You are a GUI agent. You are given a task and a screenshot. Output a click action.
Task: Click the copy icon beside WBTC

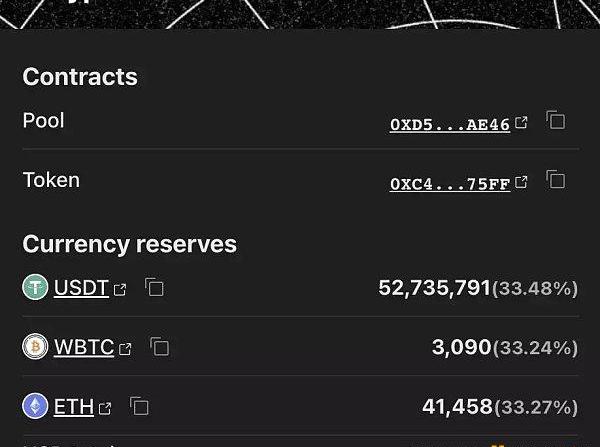[160, 347]
